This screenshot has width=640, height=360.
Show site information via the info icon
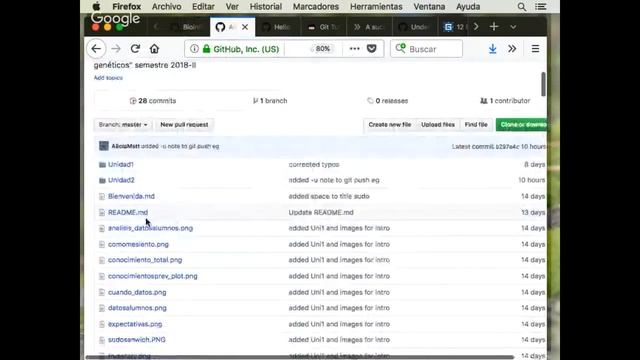click(194, 49)
